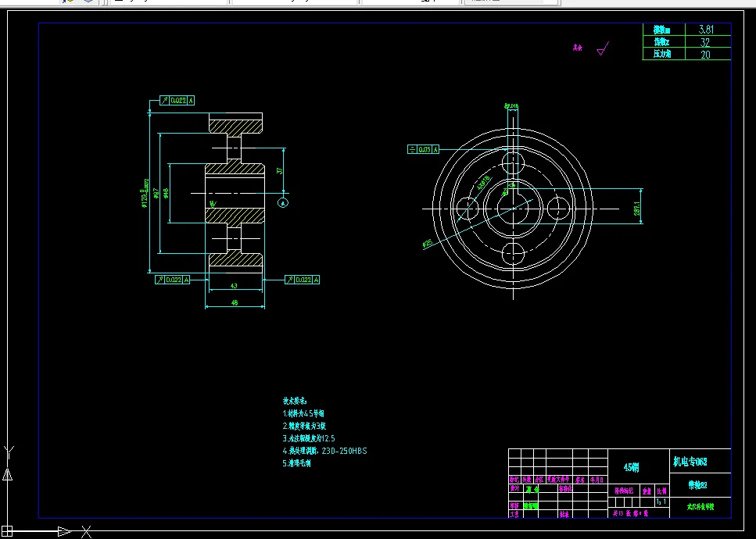Select the left bolt hole circle
This screenshot has height=539, width=756.
pyautogui.click(x=468, y=209)
